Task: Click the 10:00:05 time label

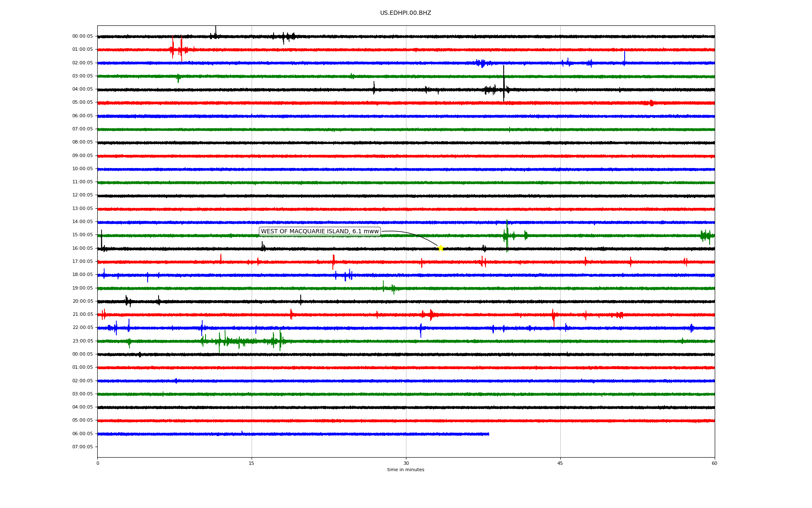Action: click(82, 169)
